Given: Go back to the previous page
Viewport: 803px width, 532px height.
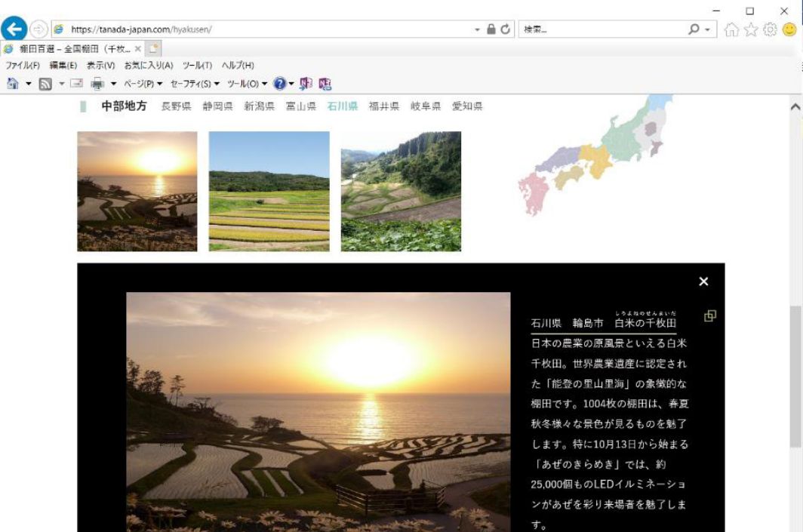Looking at the screenshot, I should point(14,29).
